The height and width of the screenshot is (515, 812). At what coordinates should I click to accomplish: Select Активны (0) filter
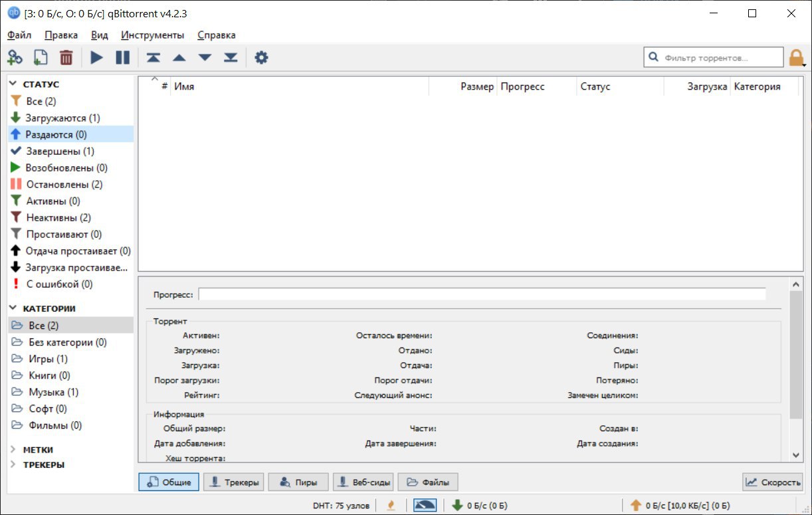tap(70, 201)
